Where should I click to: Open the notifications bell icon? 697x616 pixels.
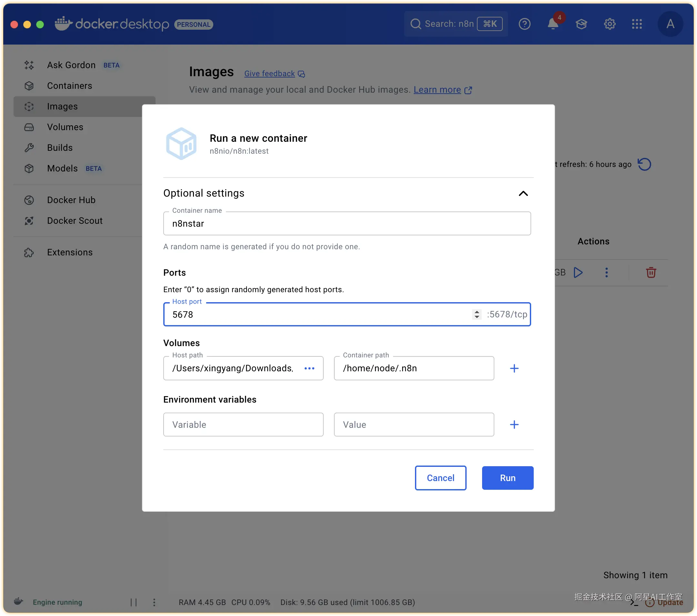coord(553,24)
